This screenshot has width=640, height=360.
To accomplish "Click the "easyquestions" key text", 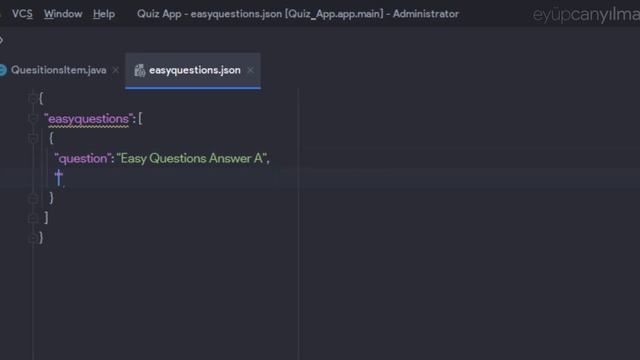I will 88,119.
